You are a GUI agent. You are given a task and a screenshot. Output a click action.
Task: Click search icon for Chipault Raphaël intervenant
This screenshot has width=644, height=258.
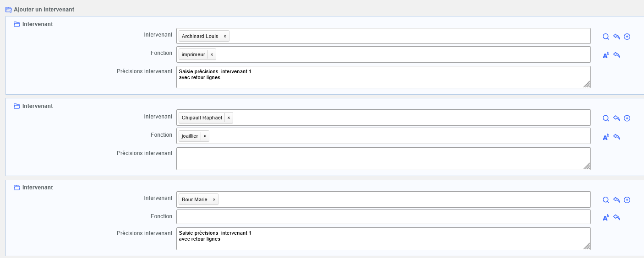(x=606, y=118)
